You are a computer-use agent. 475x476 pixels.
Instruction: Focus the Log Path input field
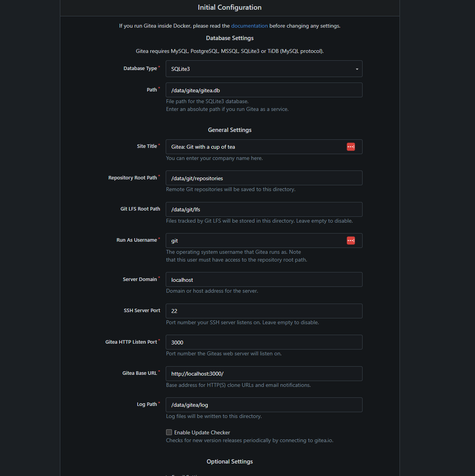coord(264,405)
